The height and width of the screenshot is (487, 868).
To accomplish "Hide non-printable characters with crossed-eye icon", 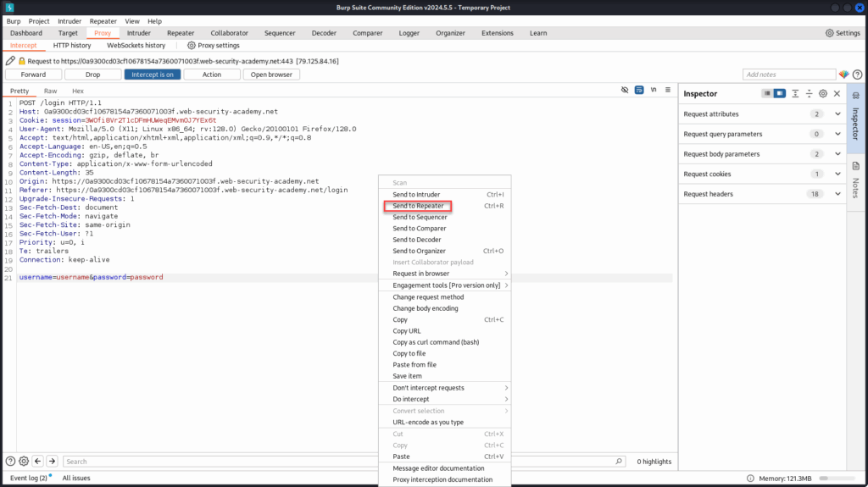I will point(625,90).
